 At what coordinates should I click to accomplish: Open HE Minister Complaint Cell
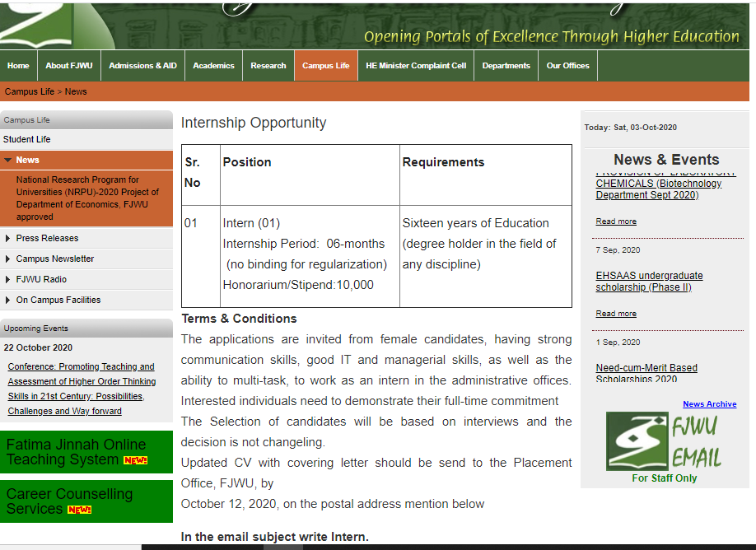[x=416, y=66]
